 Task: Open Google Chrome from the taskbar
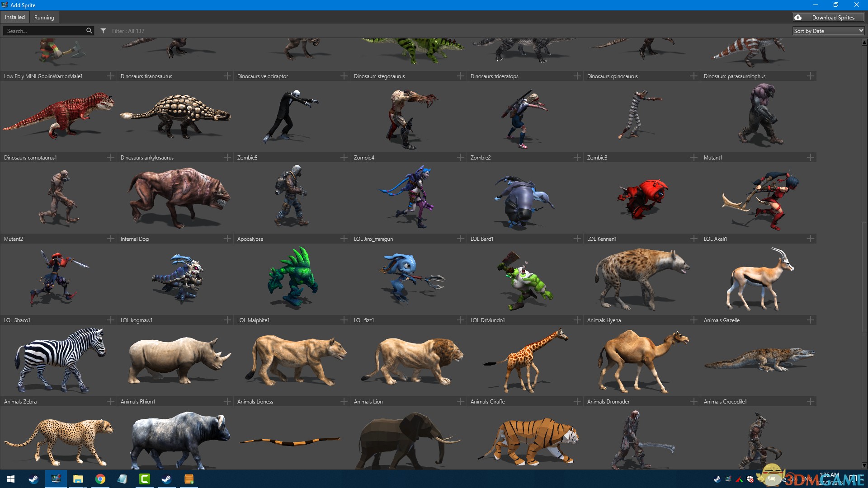(100, 479)
